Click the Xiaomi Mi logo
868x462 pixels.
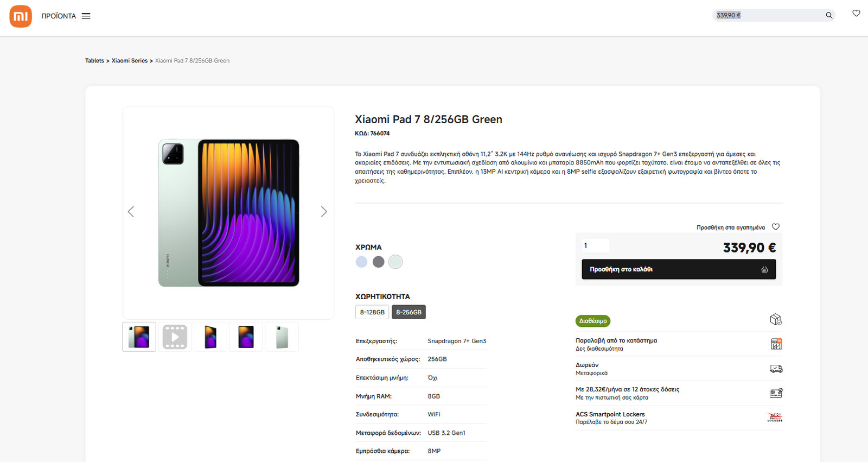point(21,16)
